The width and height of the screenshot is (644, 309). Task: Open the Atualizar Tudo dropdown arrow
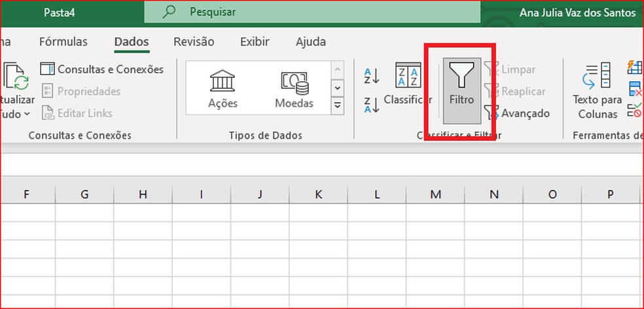[27, 114]
